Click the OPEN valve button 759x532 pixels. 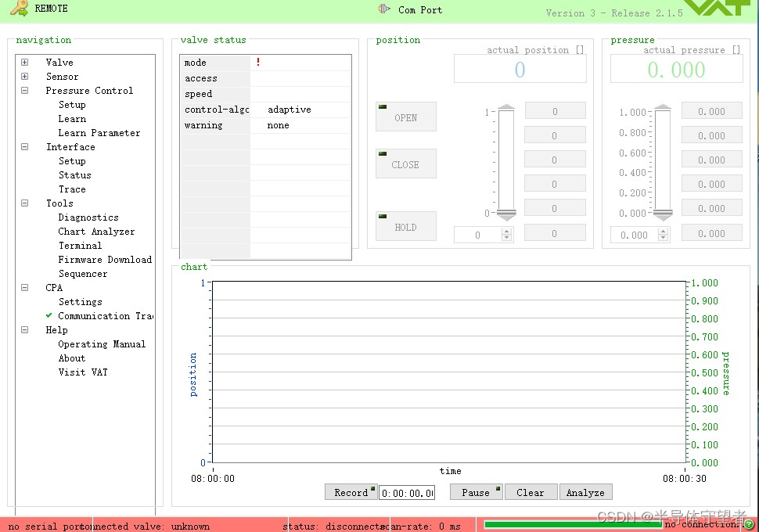(405, 116)
